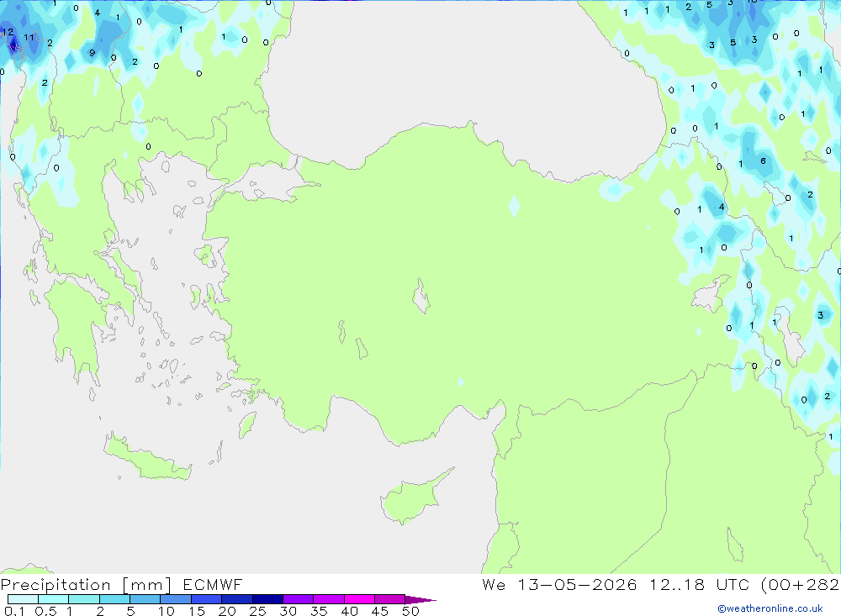The height and width of the screenshot is (616, 841).
Task: Pick the 15–20 mm blue legend swatch
Action: (x=206, y=599)
